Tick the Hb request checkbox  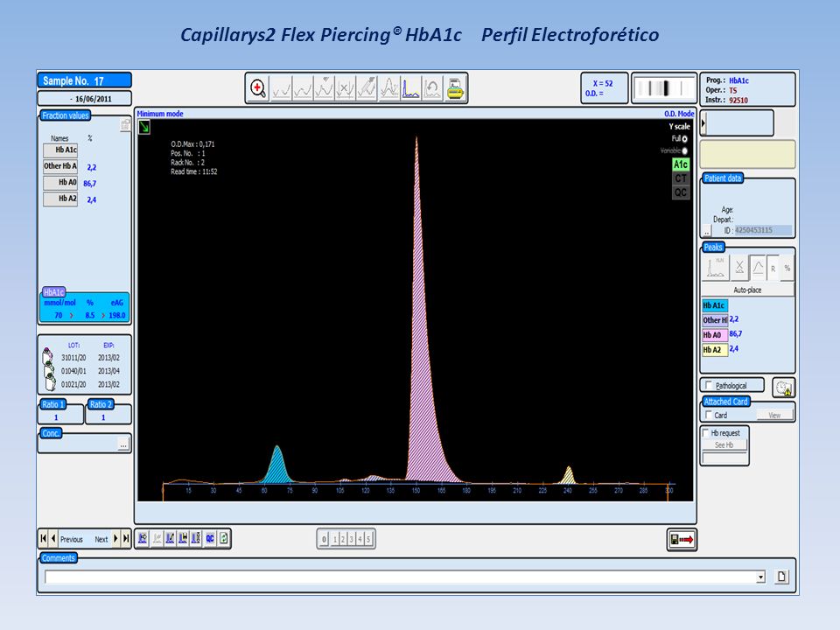706,433
